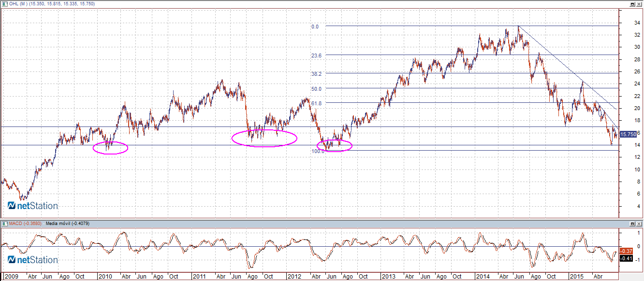644x281 pixels.
Task: Select the OHL (M) symbol title text
Action: coord(16,4)
